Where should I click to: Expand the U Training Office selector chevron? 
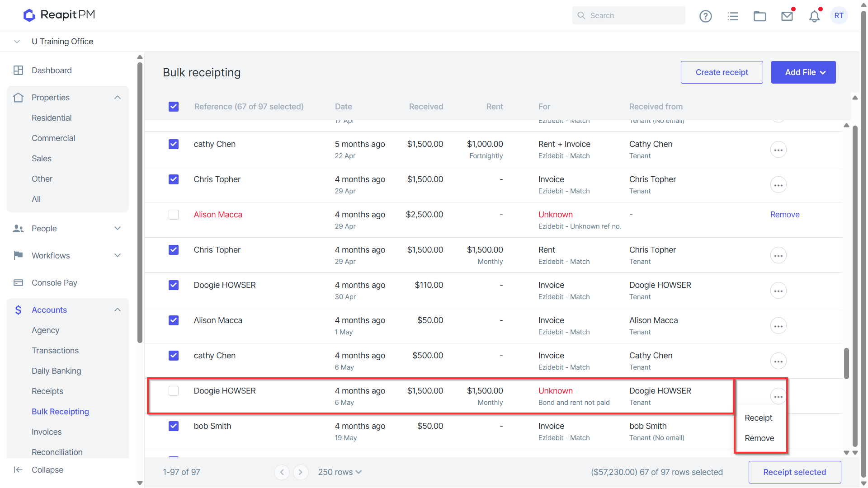click(x=17, y=42)
